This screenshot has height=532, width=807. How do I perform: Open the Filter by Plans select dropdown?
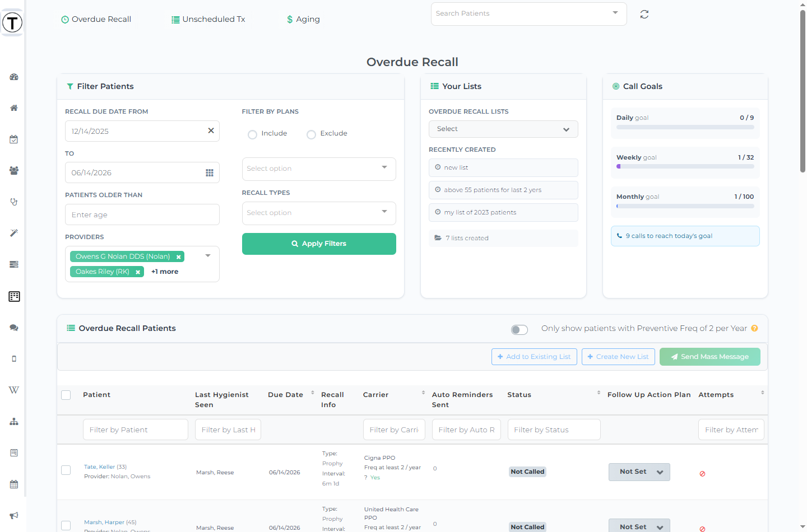click(319, 169)
